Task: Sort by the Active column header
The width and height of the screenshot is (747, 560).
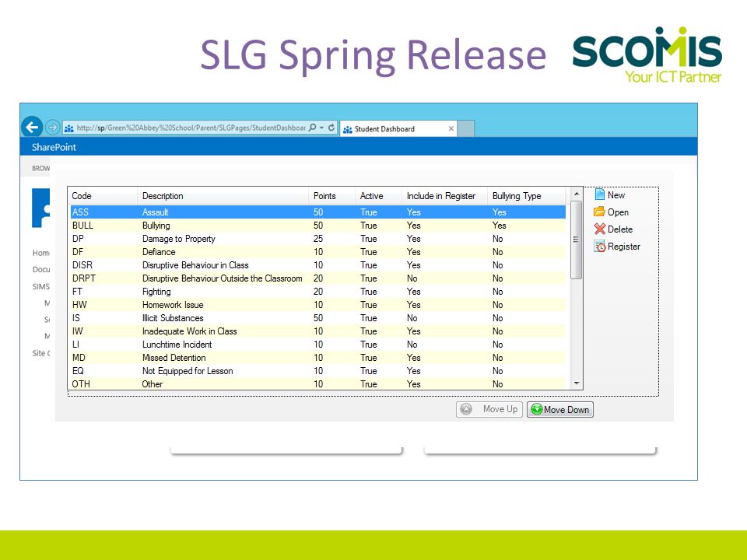Action: pyautogui.click(x=378, y=196)
